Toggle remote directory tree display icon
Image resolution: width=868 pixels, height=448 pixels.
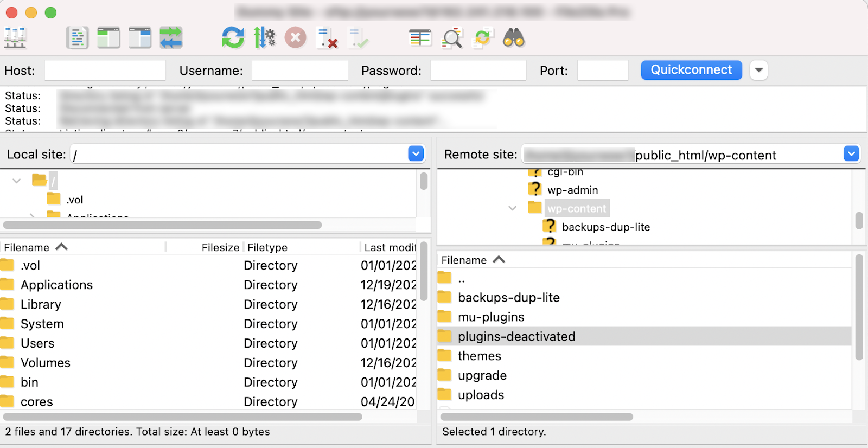click(x=140, y=38)
